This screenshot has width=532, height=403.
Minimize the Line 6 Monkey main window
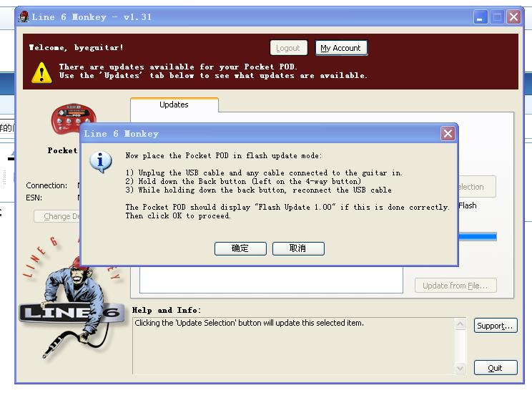[481, 17]
